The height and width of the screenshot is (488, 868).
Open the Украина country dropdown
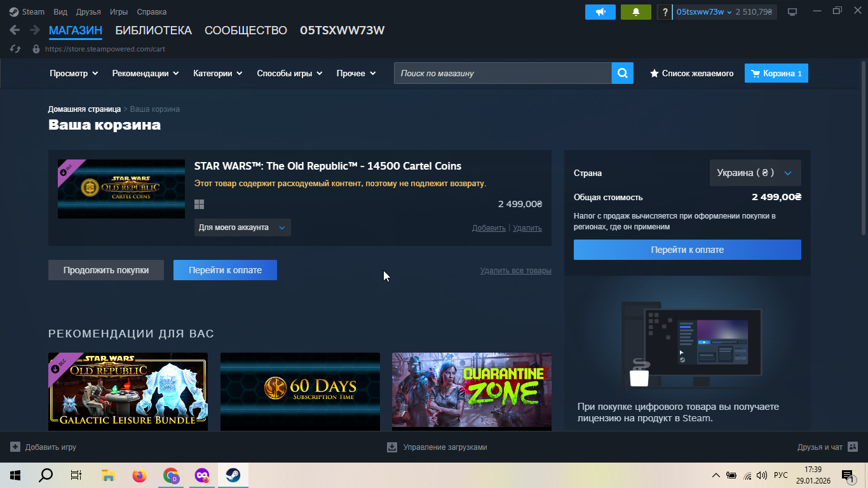[755, 173]
